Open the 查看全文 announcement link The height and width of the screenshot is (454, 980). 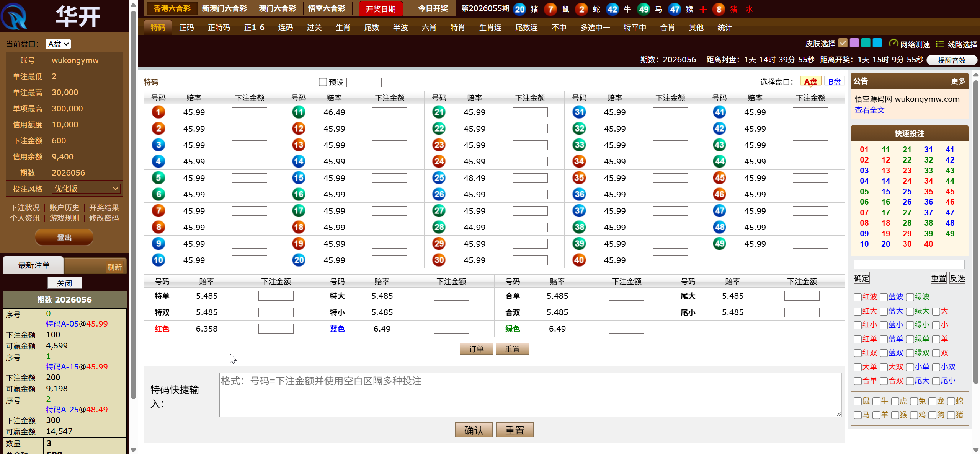pos(870,110)
